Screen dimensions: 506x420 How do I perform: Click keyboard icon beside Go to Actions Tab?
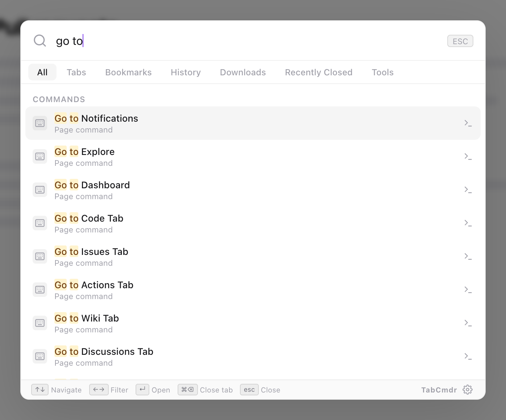40,290
